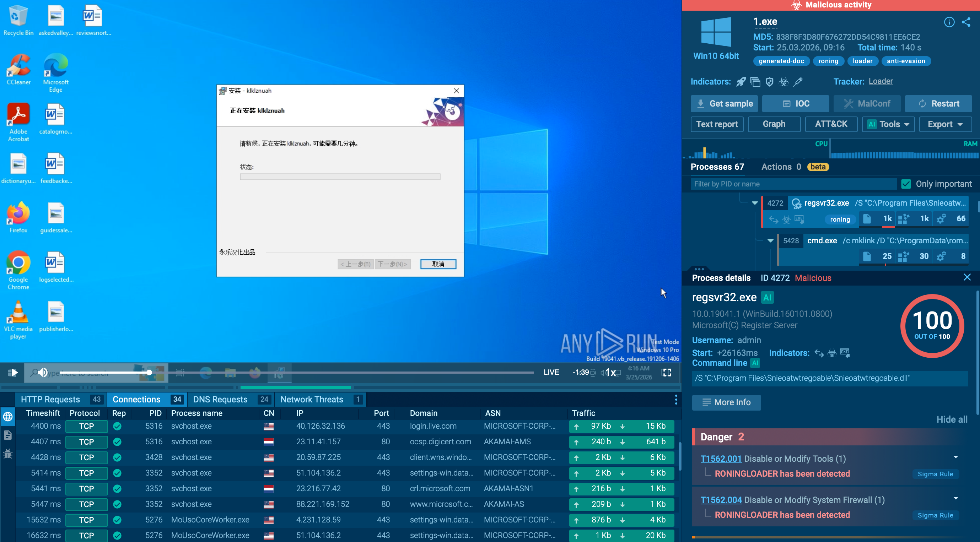Screen dimensions: 980x542
Task: Open the AI Tools dropdown
Action: point(888,124)
